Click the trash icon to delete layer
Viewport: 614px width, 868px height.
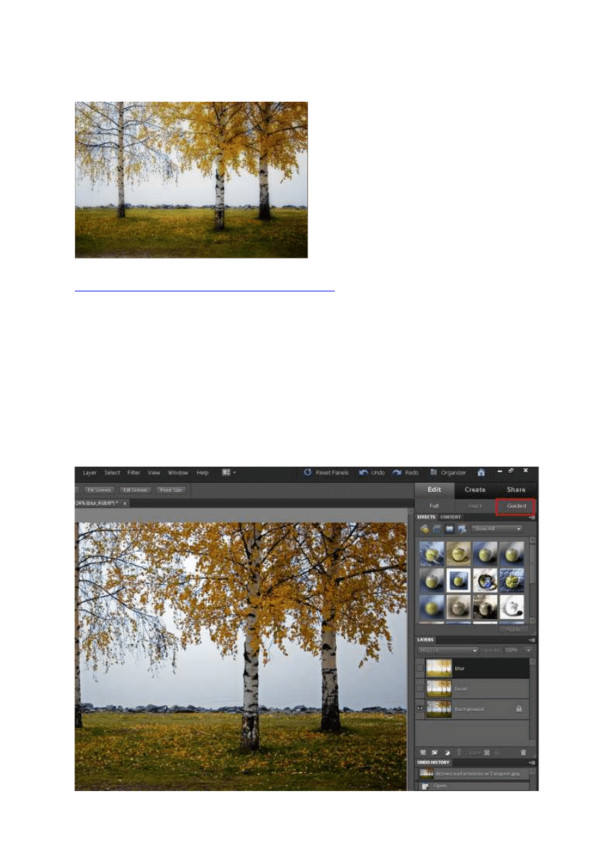[x=523, y=753]
